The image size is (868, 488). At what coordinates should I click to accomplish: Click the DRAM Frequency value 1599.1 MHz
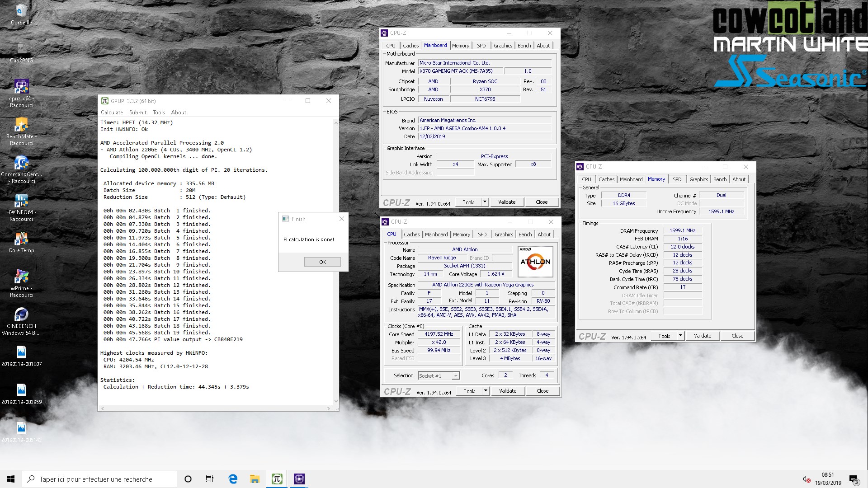(683, 230)
